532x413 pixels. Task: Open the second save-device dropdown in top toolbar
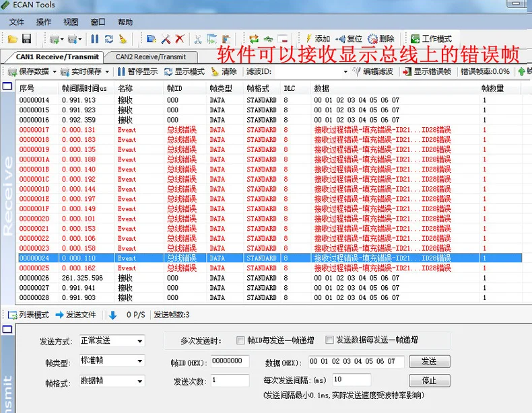pyautogui.click(x=80, y=39)
